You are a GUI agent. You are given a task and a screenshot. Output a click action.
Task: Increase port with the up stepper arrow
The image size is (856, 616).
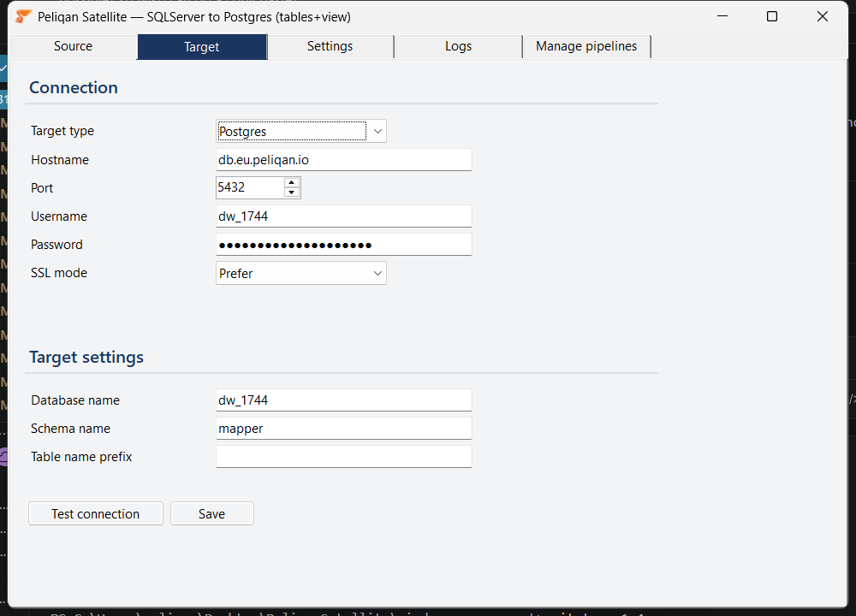click(292, 183)
